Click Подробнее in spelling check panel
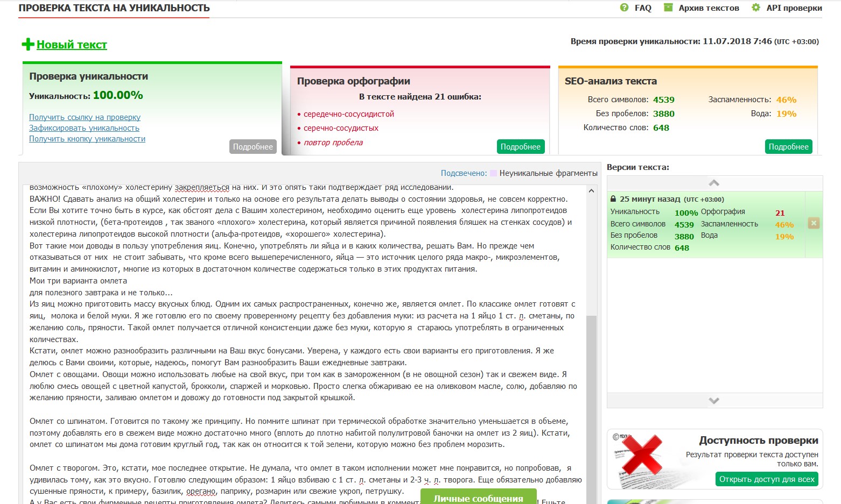 tap(521, 147)
